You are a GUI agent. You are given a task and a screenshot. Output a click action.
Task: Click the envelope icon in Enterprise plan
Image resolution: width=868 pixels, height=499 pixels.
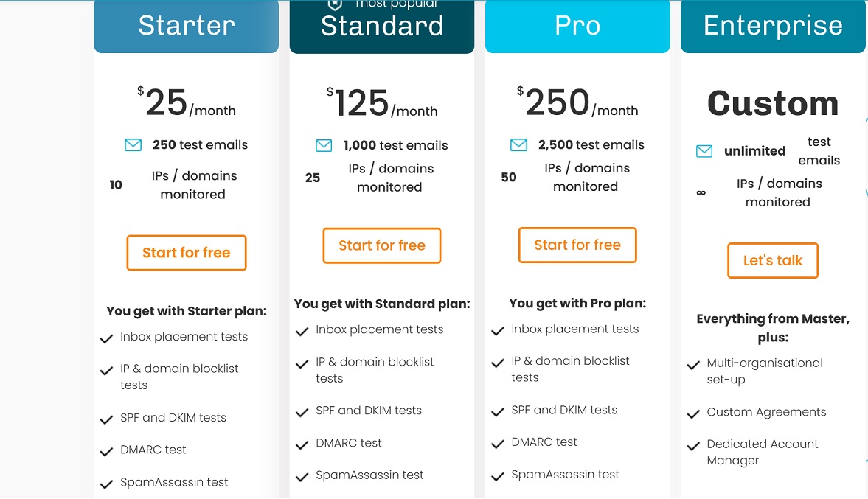(704, 151)
